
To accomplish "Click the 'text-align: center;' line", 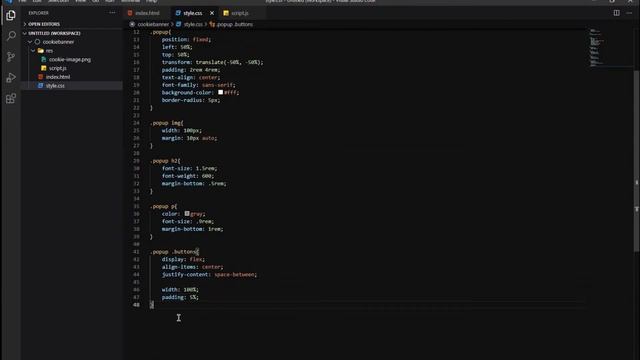I will tap(191, 78).
